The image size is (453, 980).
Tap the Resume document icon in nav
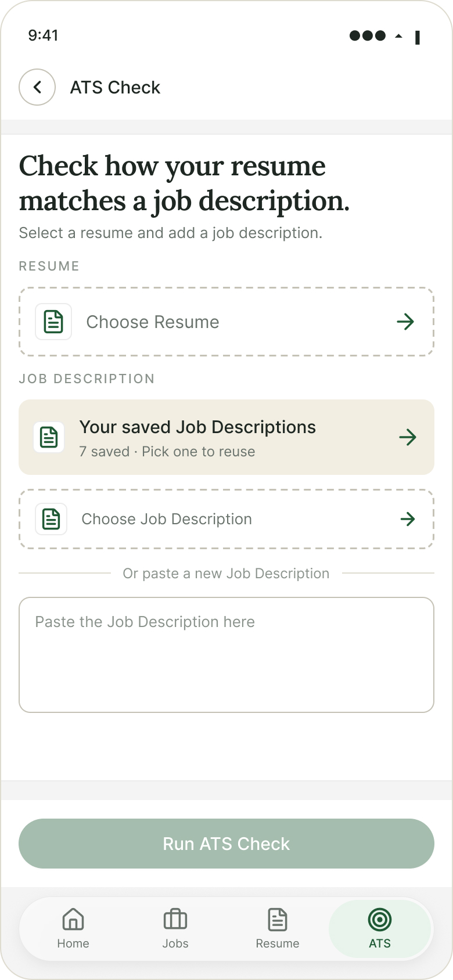[x=278, y=920]
